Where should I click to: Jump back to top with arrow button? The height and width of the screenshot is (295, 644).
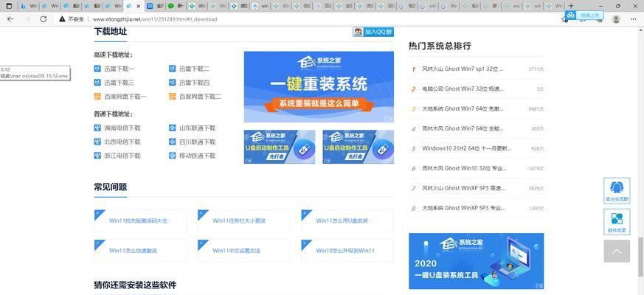point(617,251)
